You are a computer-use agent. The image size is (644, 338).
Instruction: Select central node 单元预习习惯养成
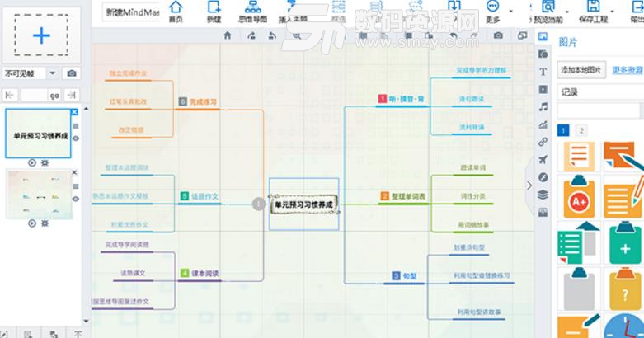(304, 204)
